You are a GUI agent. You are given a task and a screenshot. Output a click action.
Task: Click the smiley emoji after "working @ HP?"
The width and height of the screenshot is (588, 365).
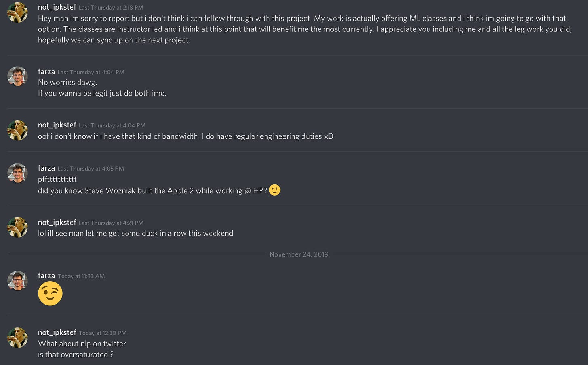click(275, 190)
